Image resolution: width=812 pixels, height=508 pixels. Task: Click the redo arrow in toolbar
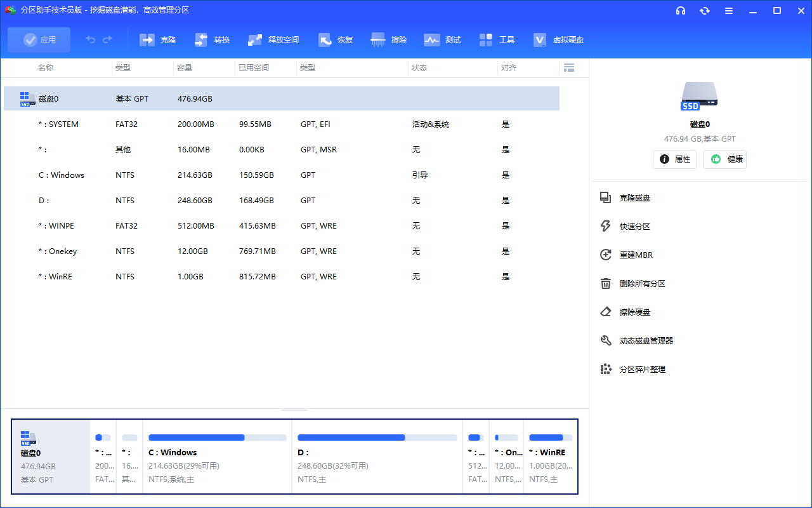(107, 39)
